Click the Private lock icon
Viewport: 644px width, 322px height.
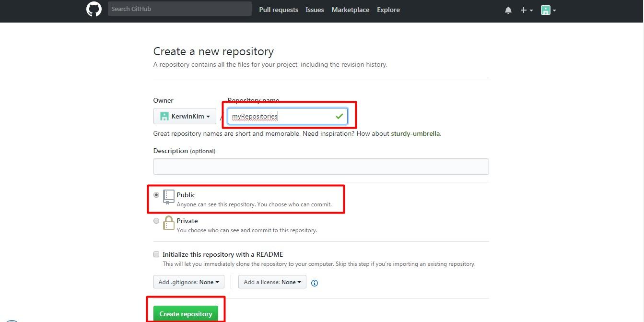168,223
